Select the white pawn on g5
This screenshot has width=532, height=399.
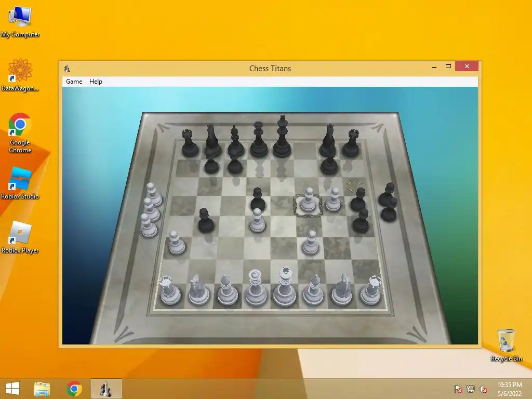334,200
